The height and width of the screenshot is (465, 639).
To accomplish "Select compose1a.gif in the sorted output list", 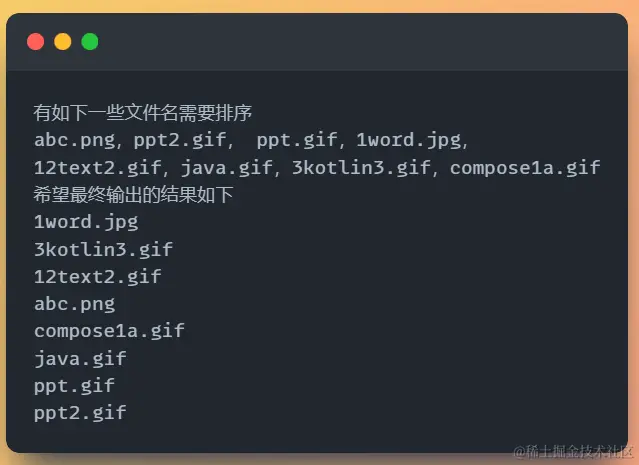I will pyautogui.click(x=110, y=330).
